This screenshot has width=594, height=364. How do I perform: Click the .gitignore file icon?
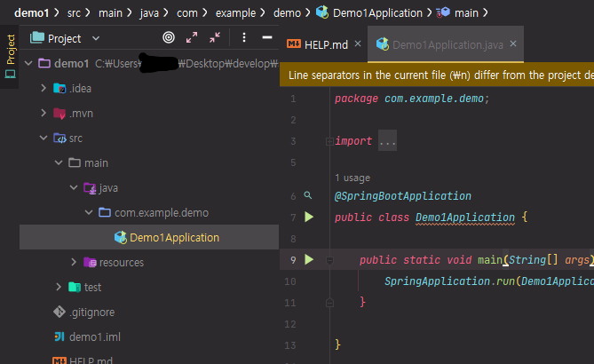[59, 312]
